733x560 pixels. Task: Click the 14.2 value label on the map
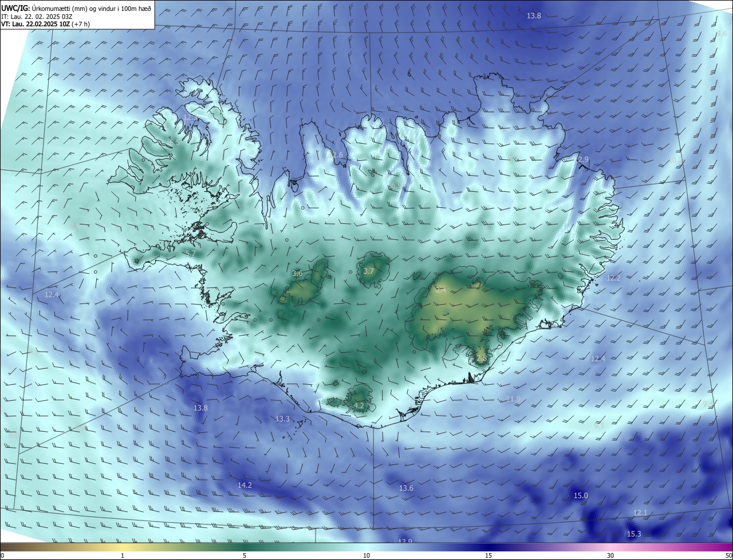245,485
